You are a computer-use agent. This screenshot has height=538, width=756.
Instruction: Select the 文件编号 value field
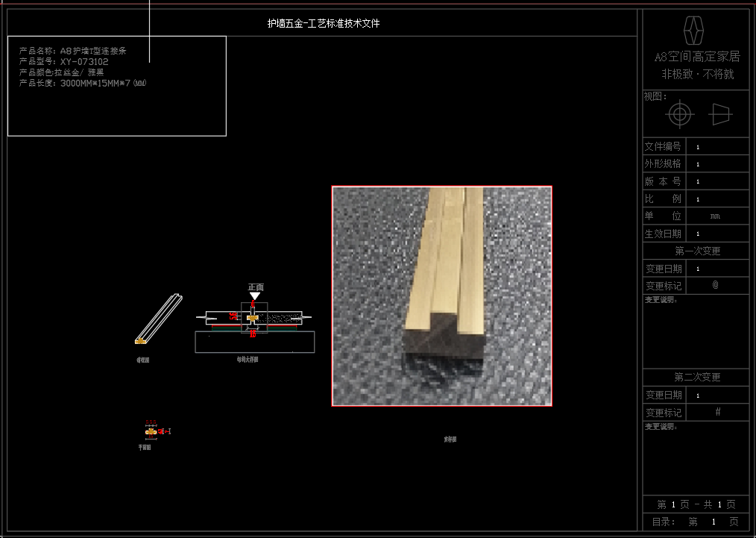(716, 147)
